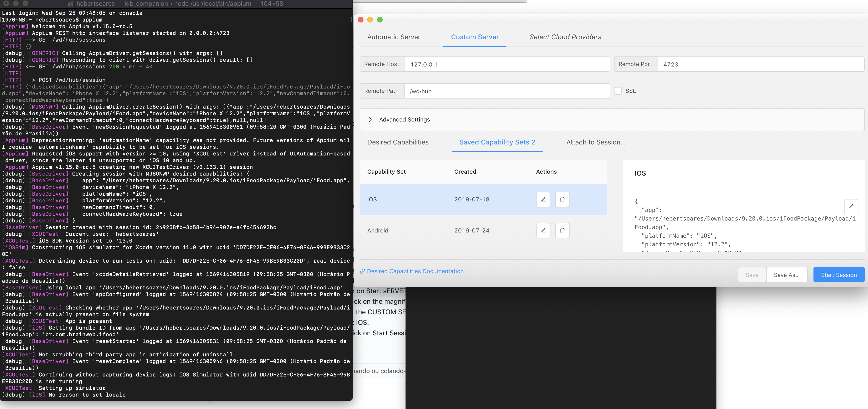Enable the SSL checkbox
This screenshot has height=409, width=868.
618,91
